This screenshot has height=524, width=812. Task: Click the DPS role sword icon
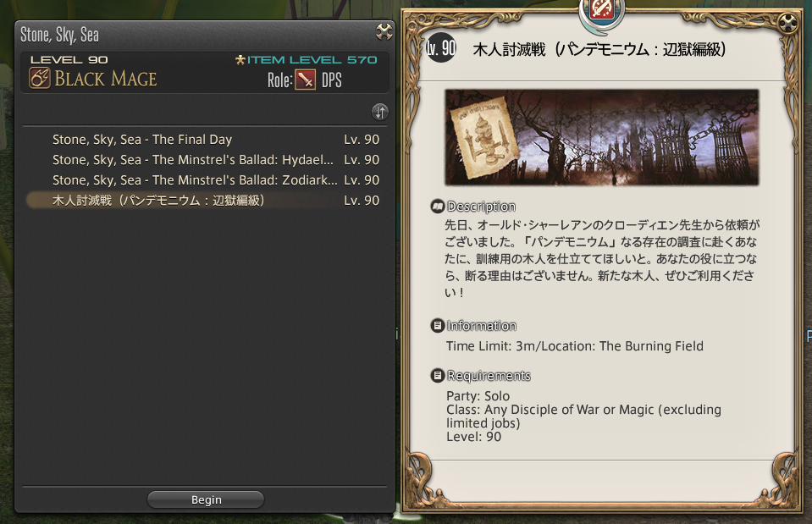click(x=305, y=80)
